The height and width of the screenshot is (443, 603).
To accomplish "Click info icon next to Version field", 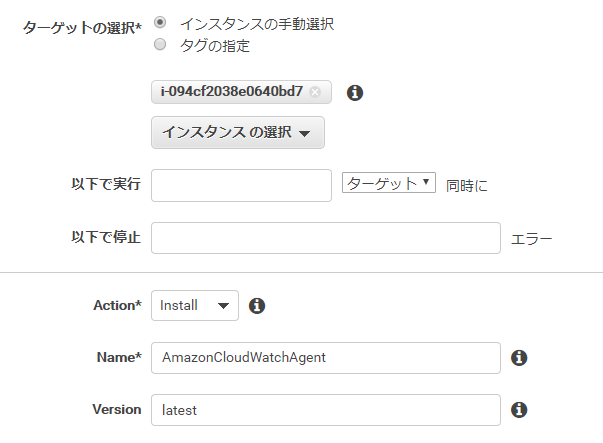I will point(519,410).
